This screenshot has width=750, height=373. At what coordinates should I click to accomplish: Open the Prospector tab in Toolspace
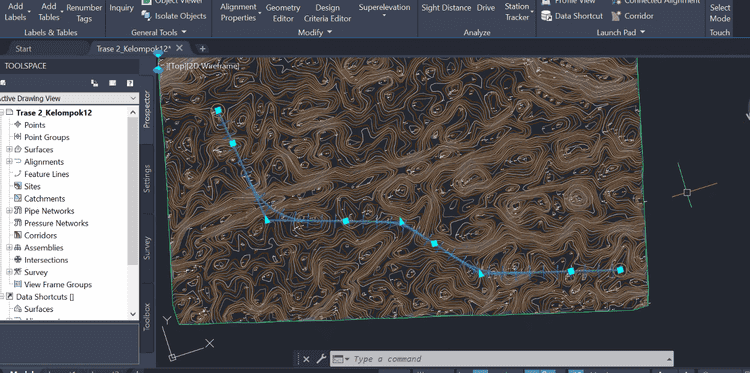click(x=147, y=109)
